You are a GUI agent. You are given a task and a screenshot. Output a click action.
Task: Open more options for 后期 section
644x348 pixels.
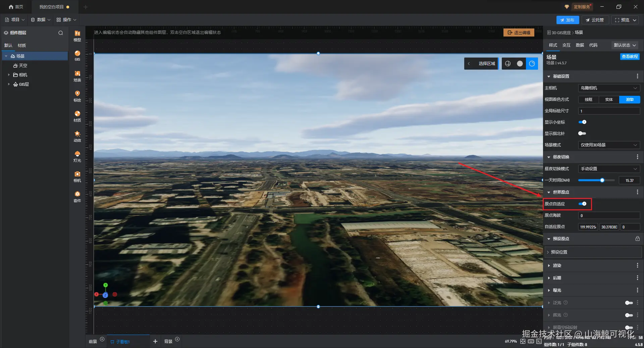[637, 278]
